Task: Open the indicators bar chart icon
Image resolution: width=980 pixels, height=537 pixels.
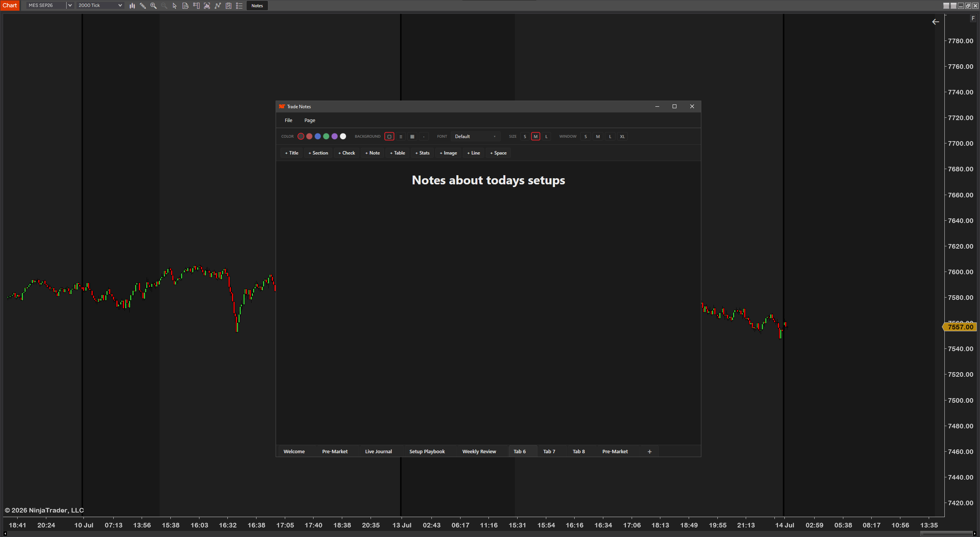Action: pyautogui.click(x=207, y=6)
